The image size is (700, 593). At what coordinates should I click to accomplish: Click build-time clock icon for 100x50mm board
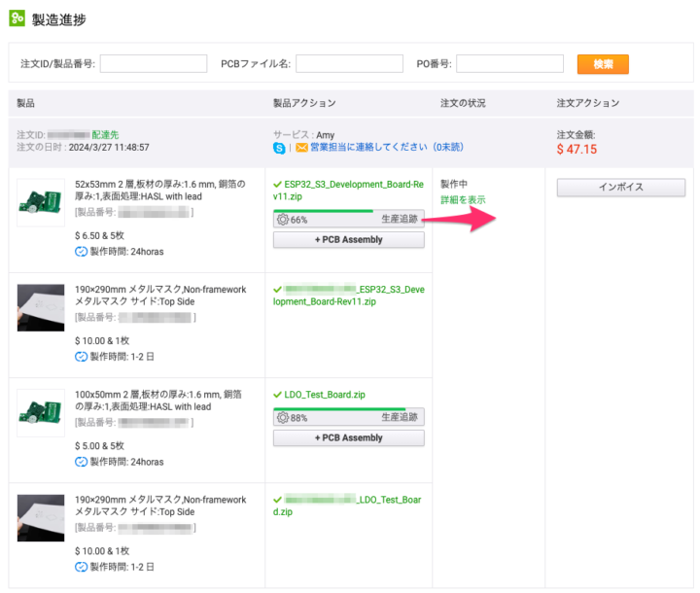click(81, 462)
